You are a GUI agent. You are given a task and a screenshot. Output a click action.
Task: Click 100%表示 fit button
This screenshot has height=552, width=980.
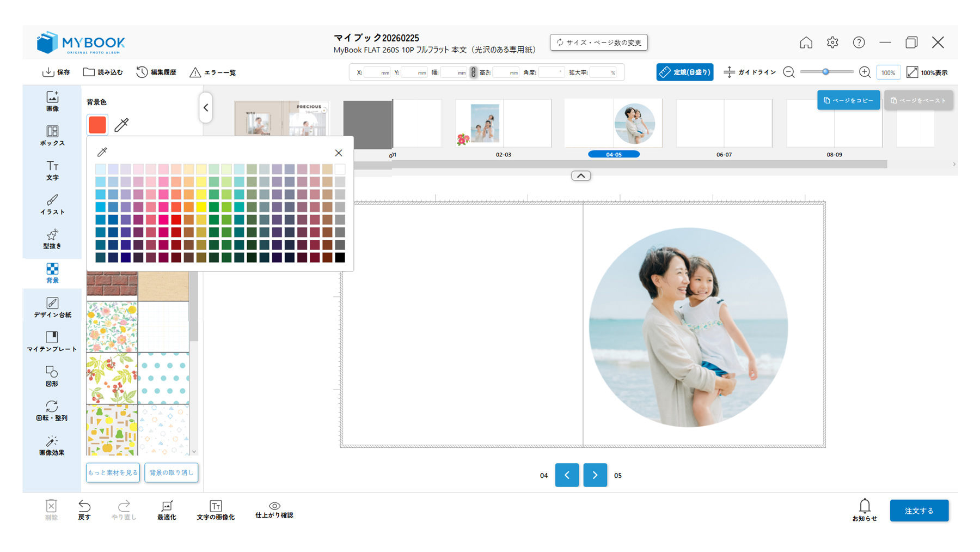(927, 72)
